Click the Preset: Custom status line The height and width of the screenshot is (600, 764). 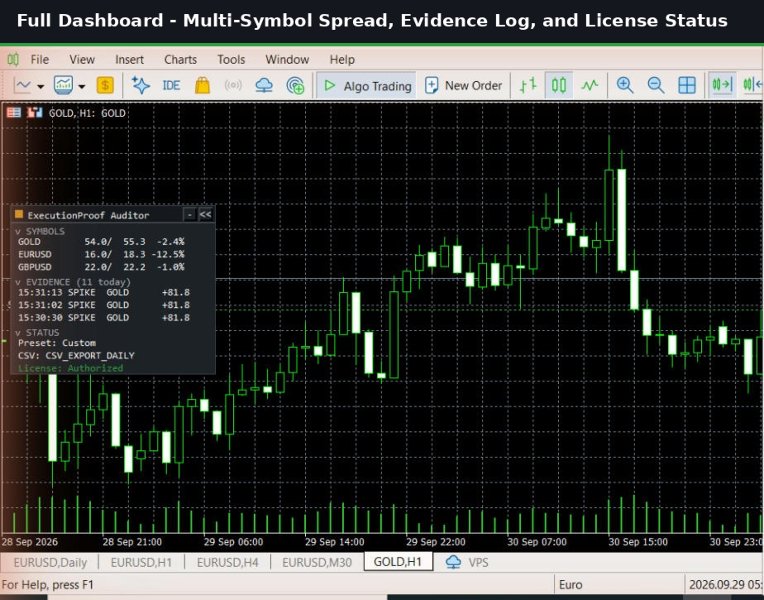57,343
